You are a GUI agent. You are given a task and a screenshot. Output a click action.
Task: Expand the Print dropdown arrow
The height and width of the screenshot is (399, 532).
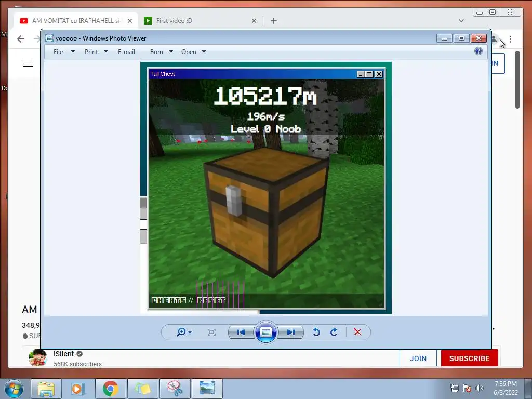[x=105, y=51]
